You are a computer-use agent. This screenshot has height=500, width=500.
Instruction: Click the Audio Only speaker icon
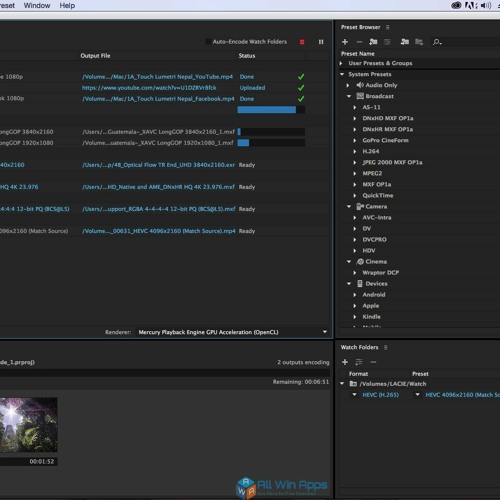(x=360, y=85)
